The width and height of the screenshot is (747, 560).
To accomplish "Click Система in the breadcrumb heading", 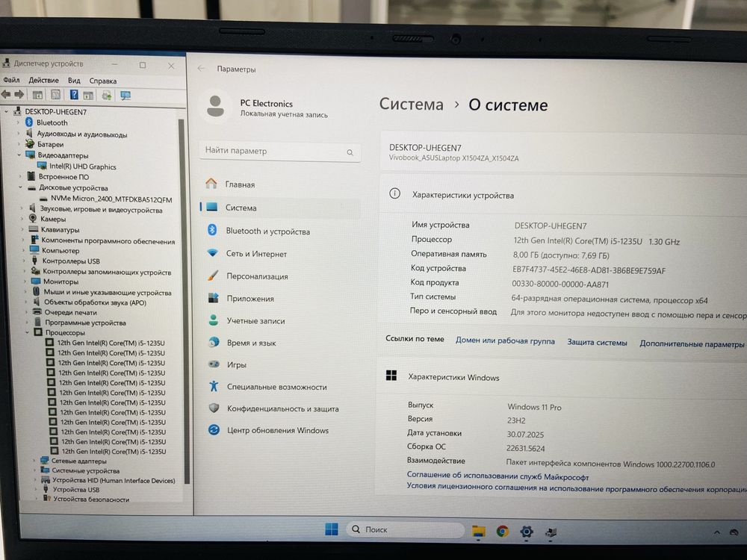I will pos(411,104).
